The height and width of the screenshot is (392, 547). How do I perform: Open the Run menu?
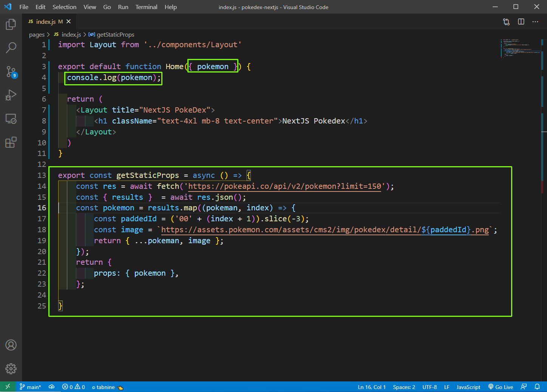click(x=123, y=7)
